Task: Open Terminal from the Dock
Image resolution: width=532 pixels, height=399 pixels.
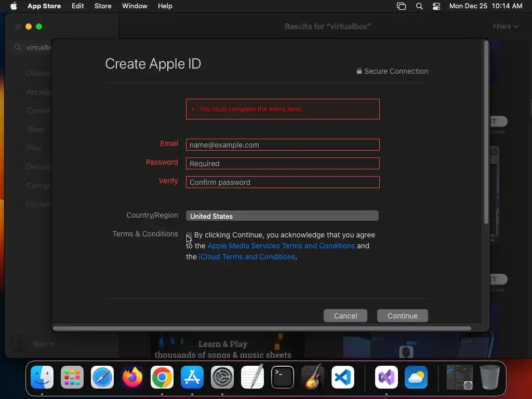Action: (282, 377)
